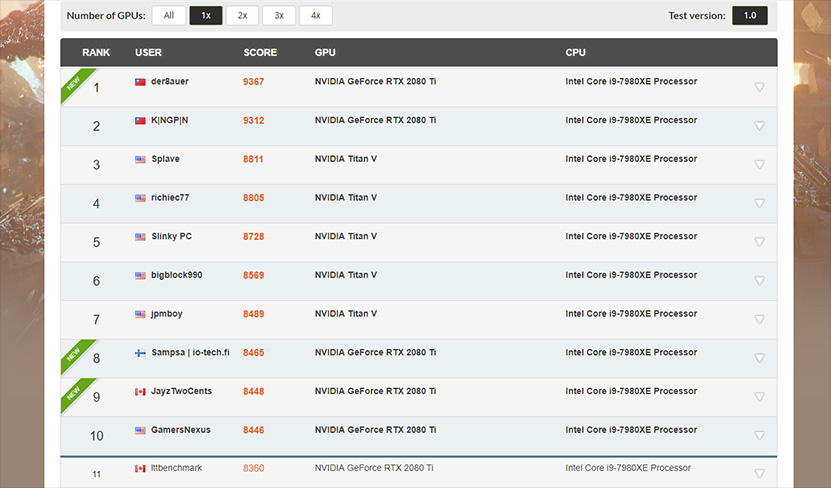The width and height of the screenshot is (831, 488).
Task: Click the NEW ribbon on rank 9
Action: click(75, 392)
